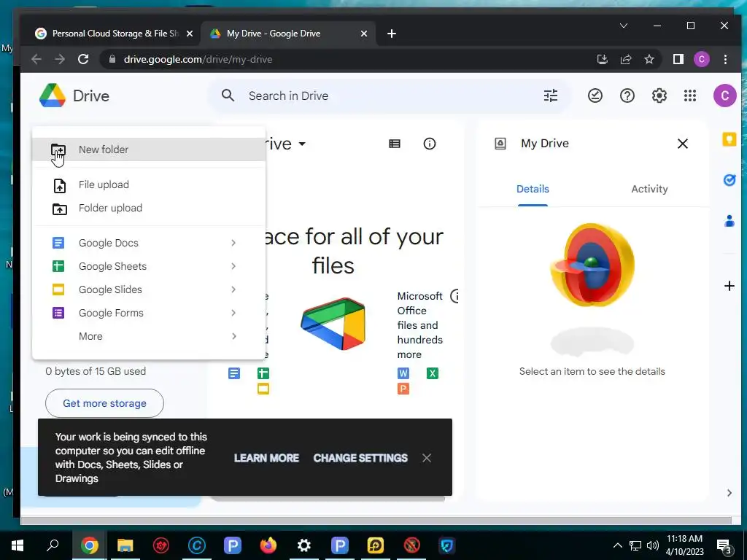This screenshot has width=747, height=560.
Task: Open Windows Start menu
Action: [18, 545]
